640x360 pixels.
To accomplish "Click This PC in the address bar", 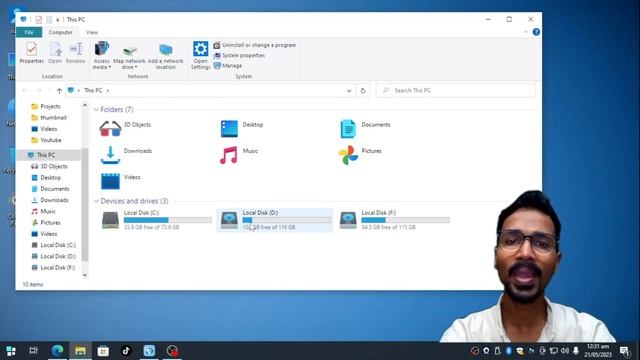I will tap(93, 91).
